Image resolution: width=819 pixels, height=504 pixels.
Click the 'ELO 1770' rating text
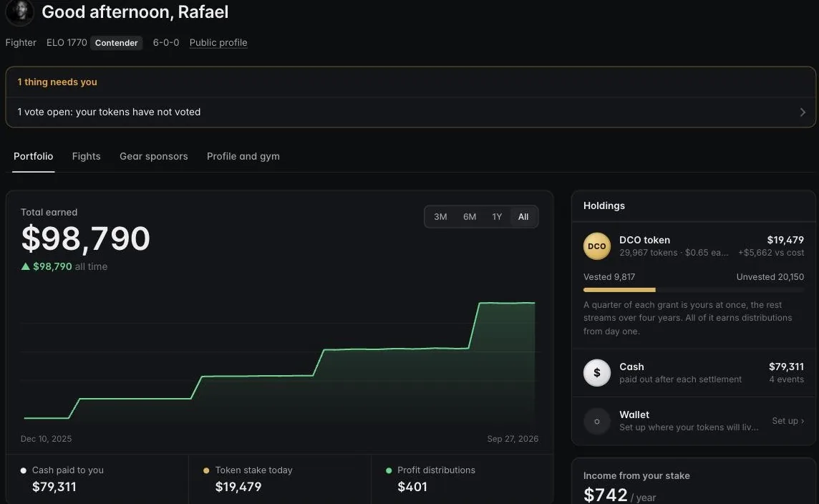point(67,43)
